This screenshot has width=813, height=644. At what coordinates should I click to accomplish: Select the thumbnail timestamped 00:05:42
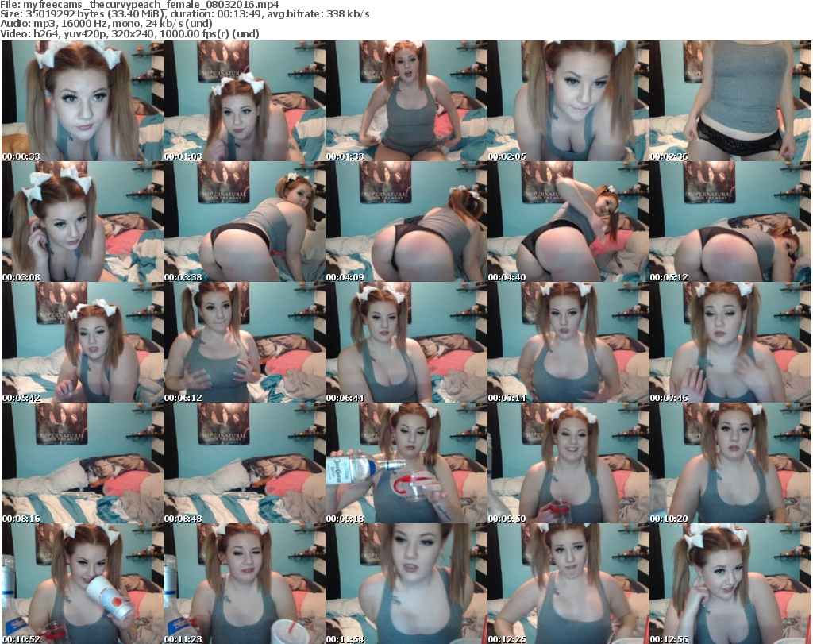coord(82,342)
